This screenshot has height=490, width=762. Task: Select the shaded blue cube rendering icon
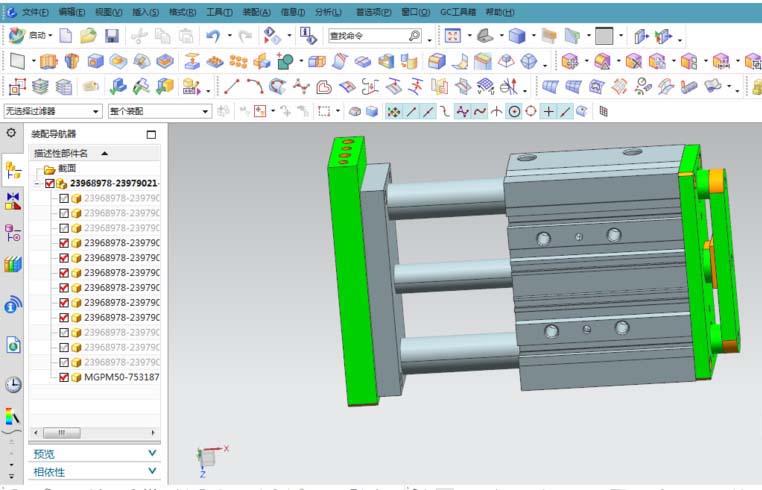click(x=517, y=35)
